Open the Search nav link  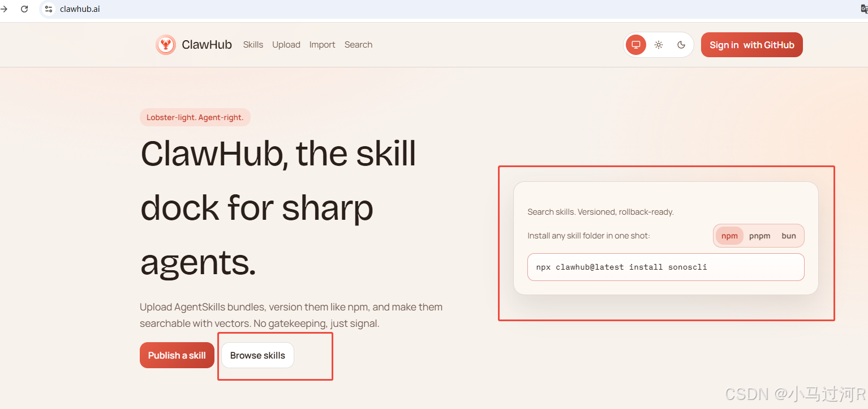pyautogui.click(x=358, y=45)
